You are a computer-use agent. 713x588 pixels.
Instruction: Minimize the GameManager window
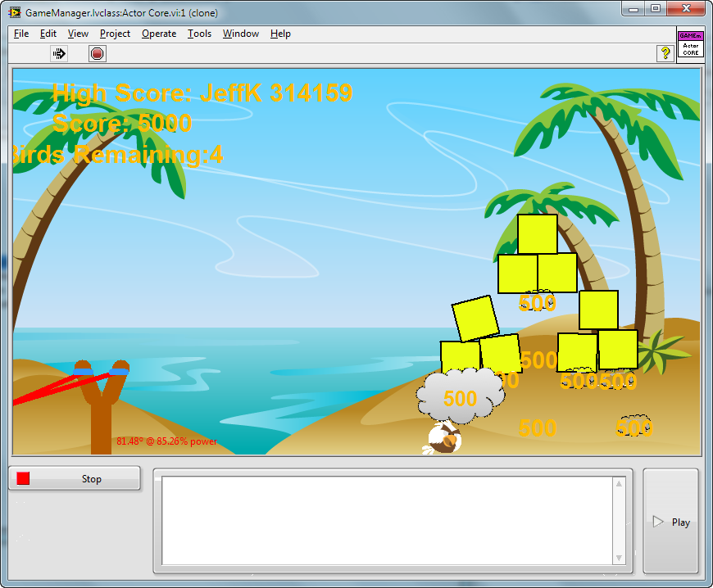coord(634,9)
